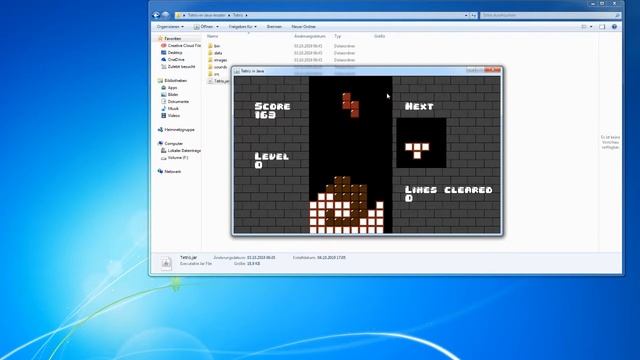Click the Öffnen toolbar button

(204, 27)
